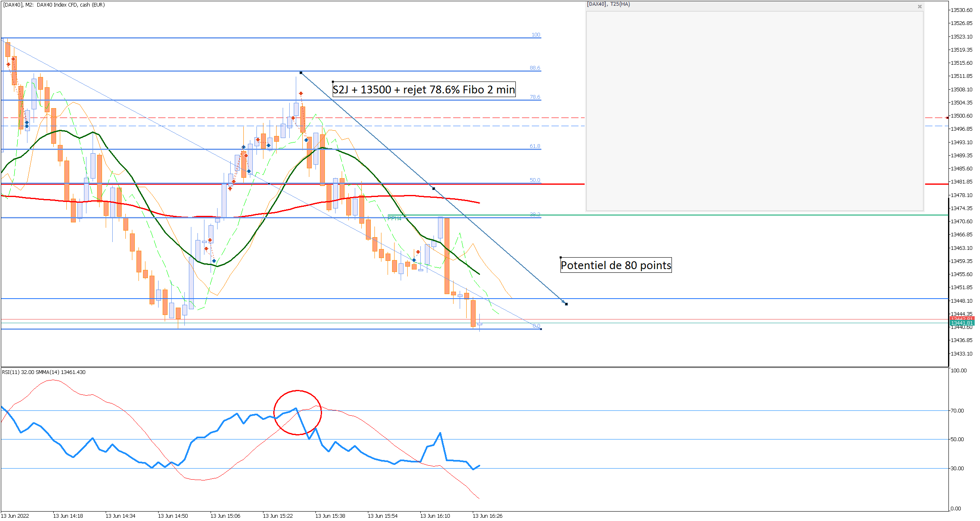Click the RSI(11) indicator title text
This screenshot has width=980, height=521.
(44, 372)
